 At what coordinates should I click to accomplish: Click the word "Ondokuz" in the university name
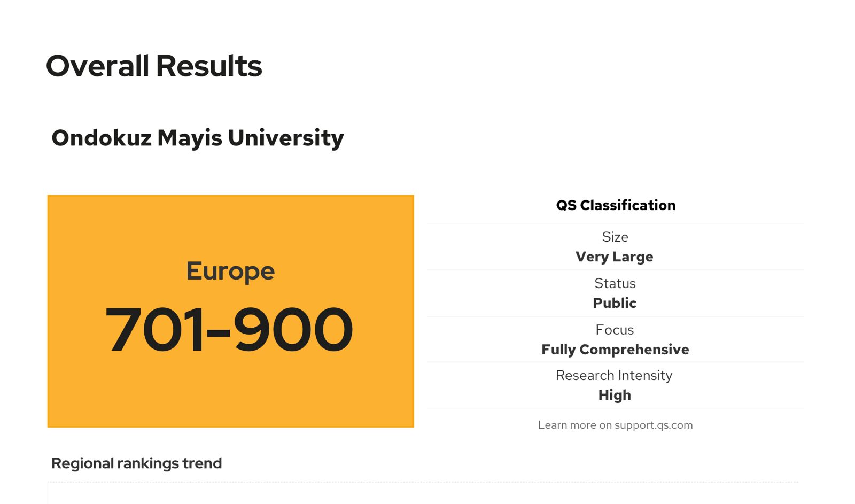[102, 138]
